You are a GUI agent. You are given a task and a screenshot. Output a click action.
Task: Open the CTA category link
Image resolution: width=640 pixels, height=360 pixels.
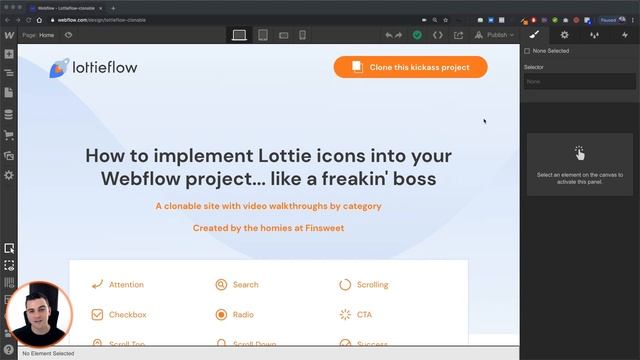click(356, 315)
